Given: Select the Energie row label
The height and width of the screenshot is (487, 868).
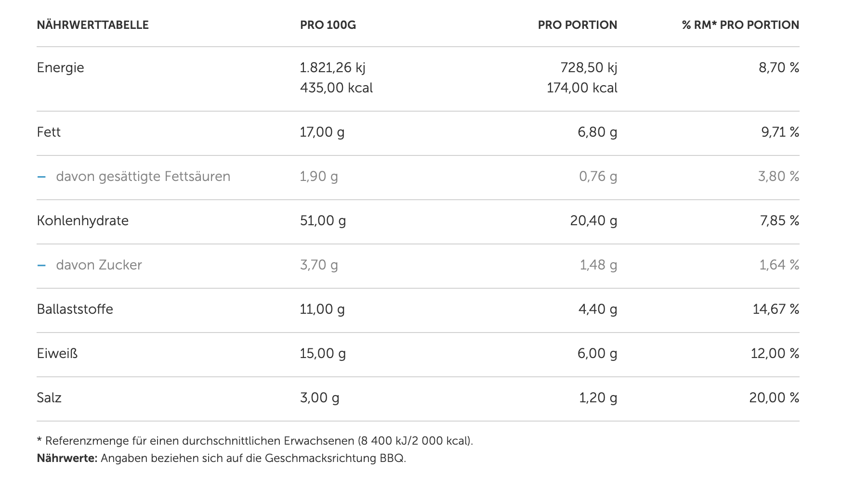Looking at the screenshot, I should click(x=60, y=68).
